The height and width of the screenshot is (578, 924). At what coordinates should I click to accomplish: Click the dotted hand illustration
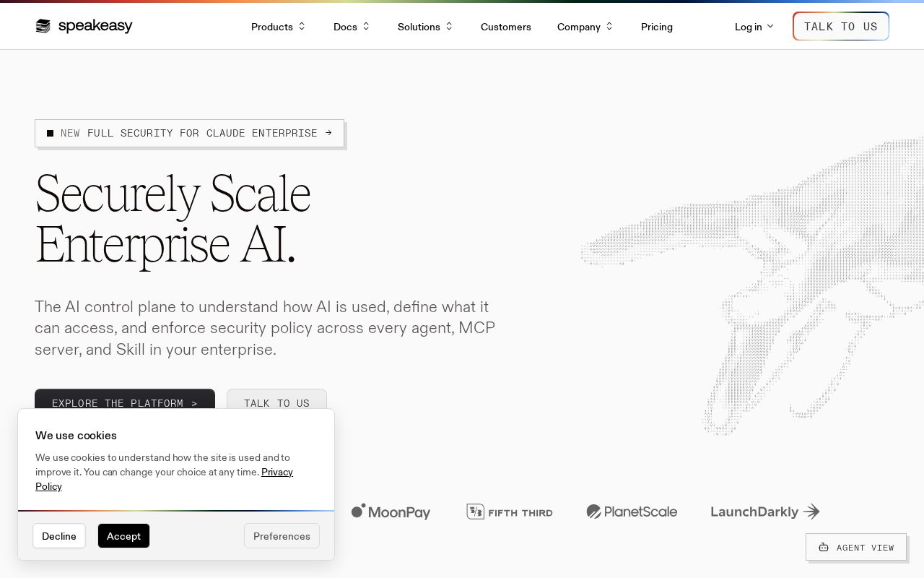(x=752, y=285)
